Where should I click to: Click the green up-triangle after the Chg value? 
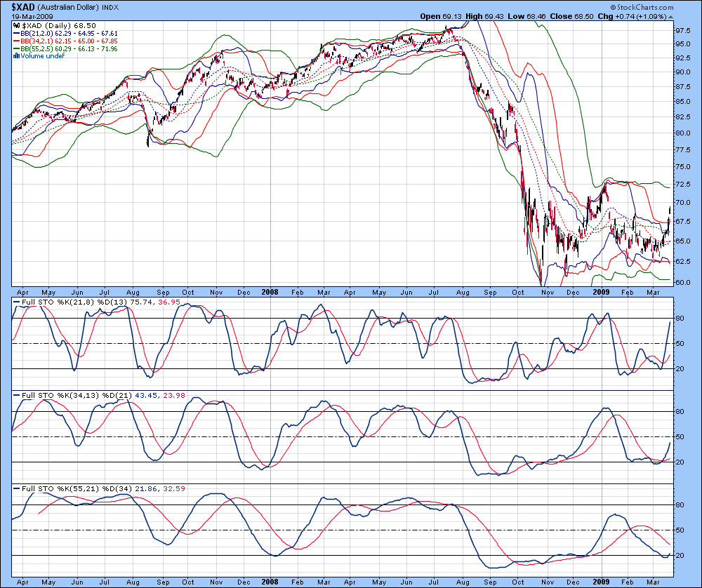[x=670, y=17]
